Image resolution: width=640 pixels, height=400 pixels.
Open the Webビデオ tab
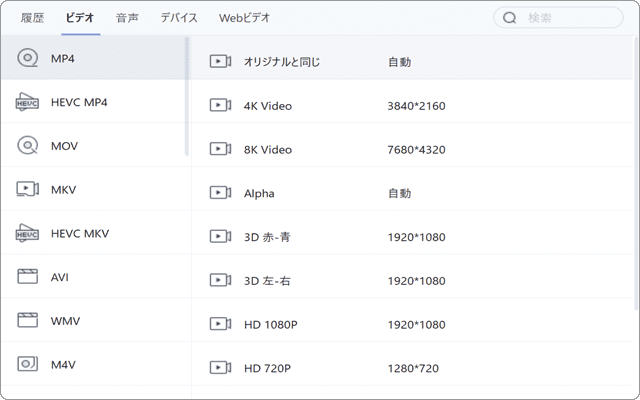pyautogui.click(x=244, y=18)
